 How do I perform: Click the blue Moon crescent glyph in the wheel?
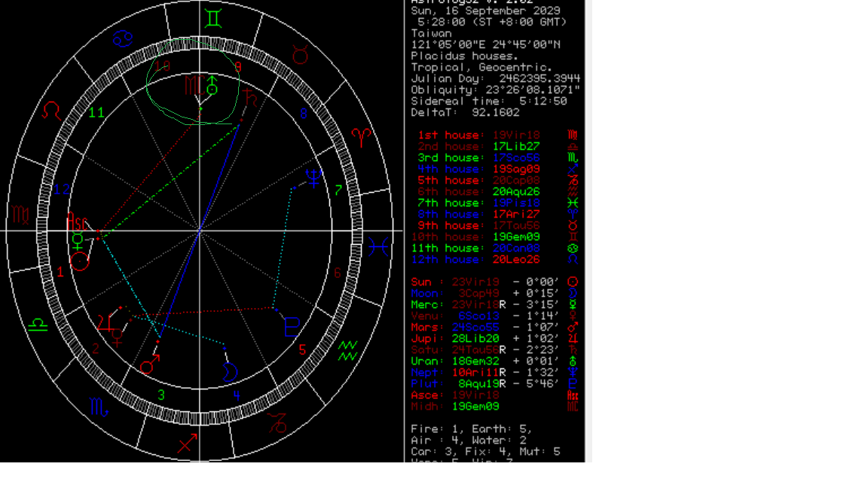229,372
